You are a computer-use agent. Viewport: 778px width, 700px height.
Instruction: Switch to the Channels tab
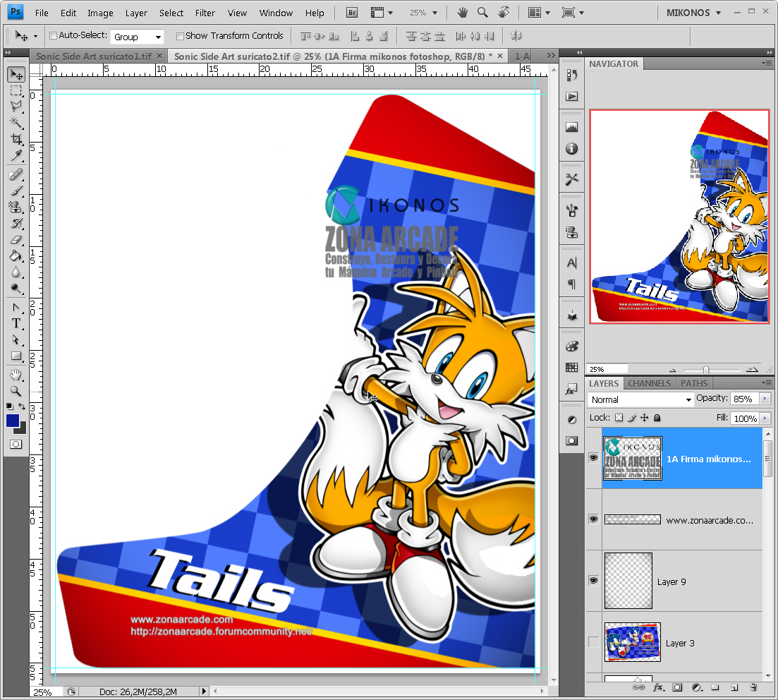(649, 383)
